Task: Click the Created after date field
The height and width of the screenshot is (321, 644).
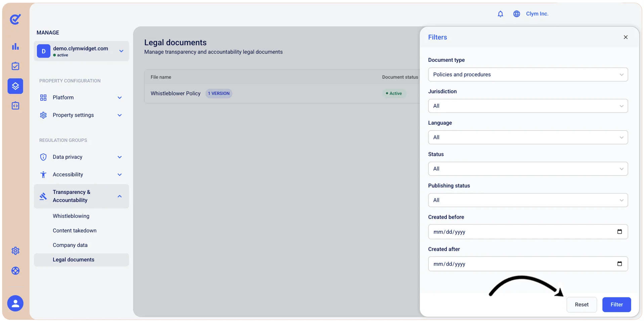Action: [527, 264]
